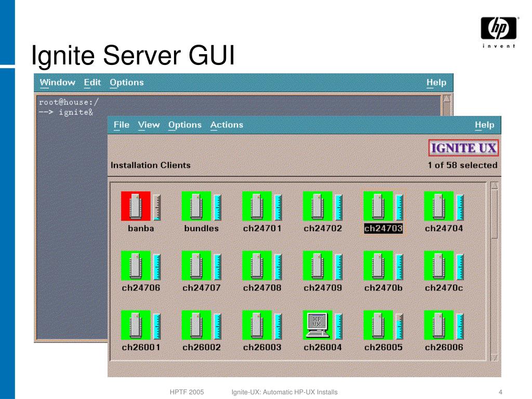The width and height of the screenshot is (532, 399).
Task: Pick the ch2470b client icon
Action: pyautogui.click(x=378, y=265)
